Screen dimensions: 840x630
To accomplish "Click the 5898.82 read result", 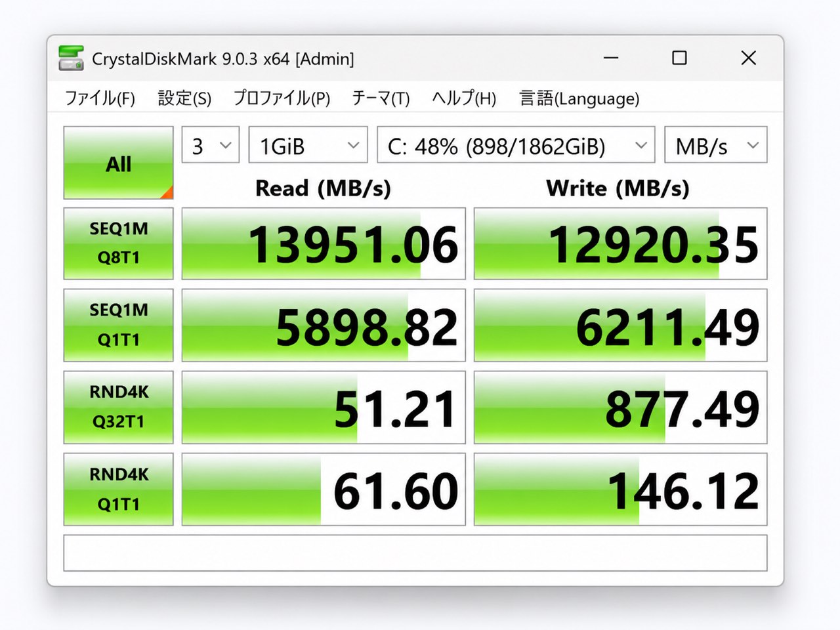I will coord(324,325).
